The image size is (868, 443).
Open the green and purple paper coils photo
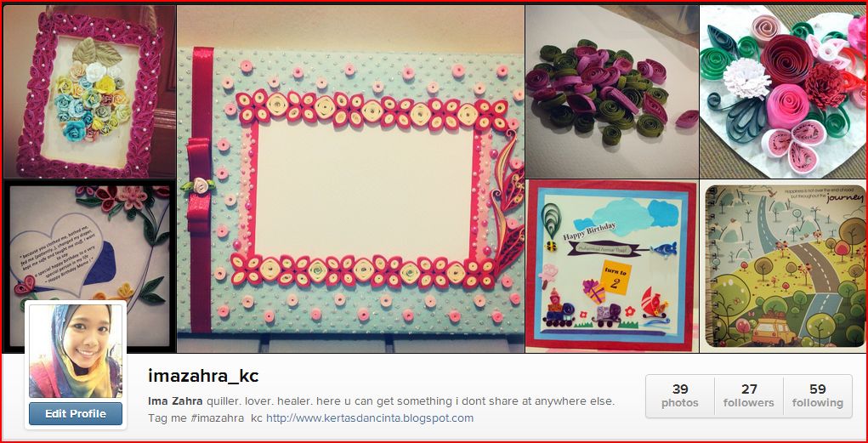[612, 91]
